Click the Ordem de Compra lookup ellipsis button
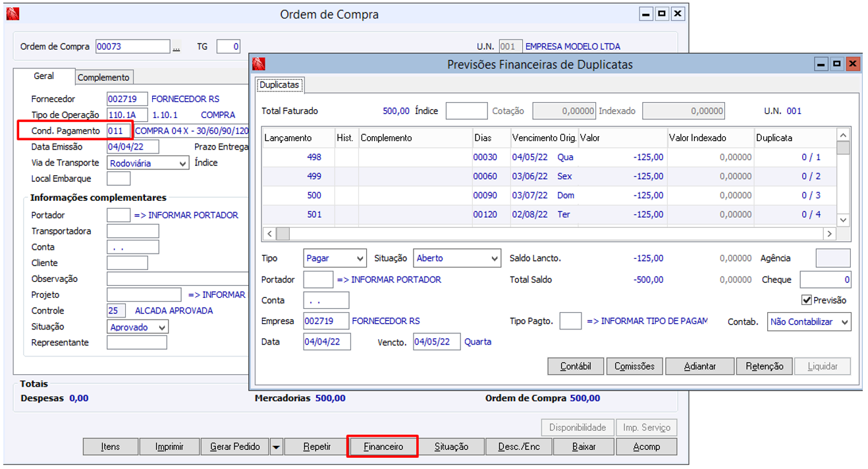 click(x=176, y=47)
